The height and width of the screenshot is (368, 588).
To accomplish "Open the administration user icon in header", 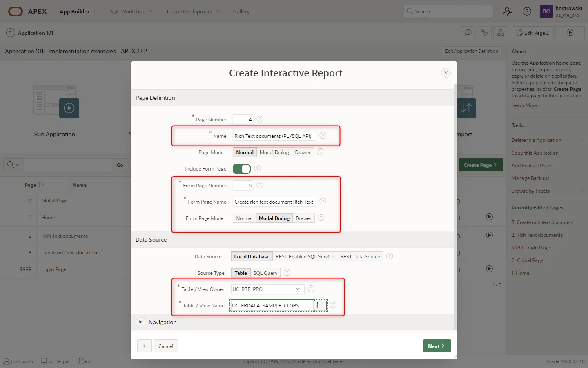I will [507, 11].
